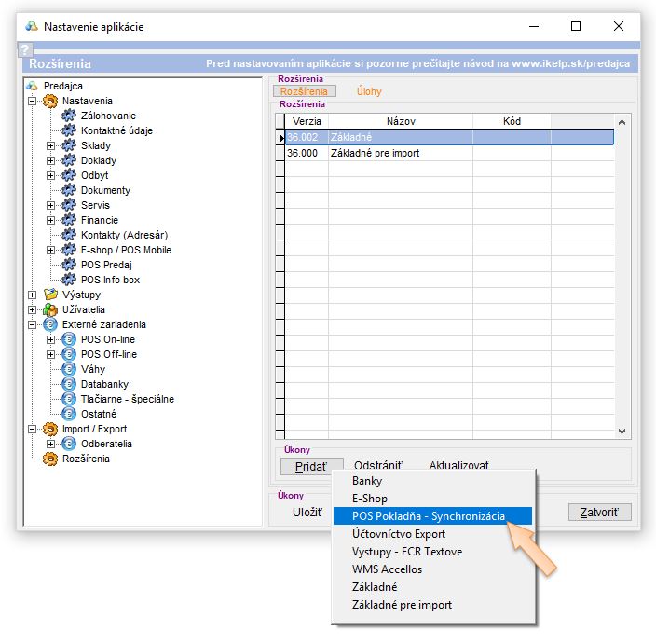Switch to the Úlohy tab
The image size is (656, 644).
click(x=369, y=91)
